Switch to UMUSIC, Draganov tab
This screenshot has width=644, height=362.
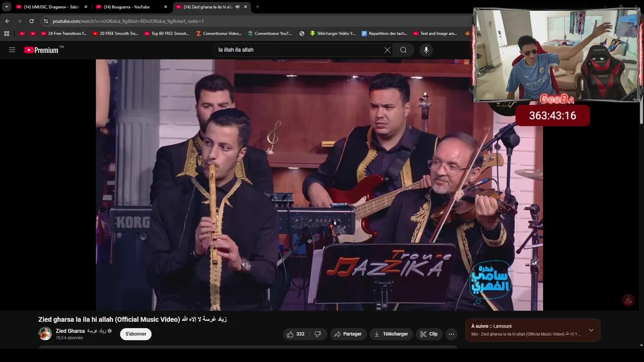pyautogui.click(x=51, y=7)
